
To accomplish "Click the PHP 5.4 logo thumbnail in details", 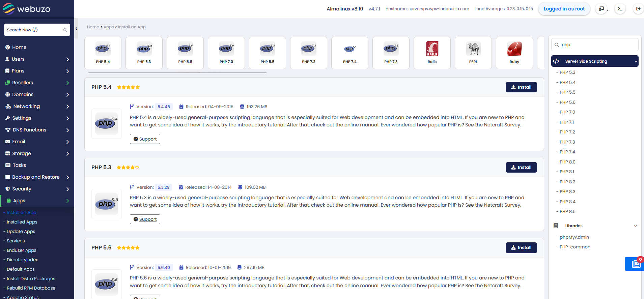I will click(107, 124).
